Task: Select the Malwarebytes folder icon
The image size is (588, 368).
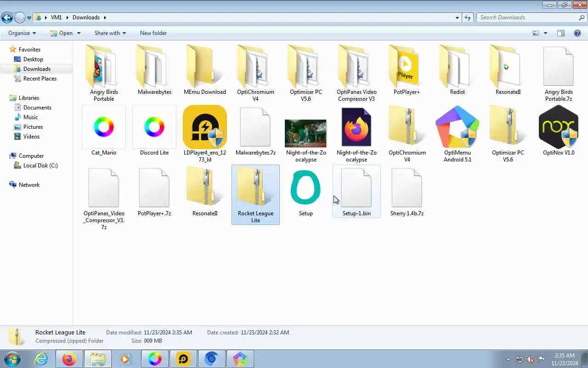Action: point(154,67)
